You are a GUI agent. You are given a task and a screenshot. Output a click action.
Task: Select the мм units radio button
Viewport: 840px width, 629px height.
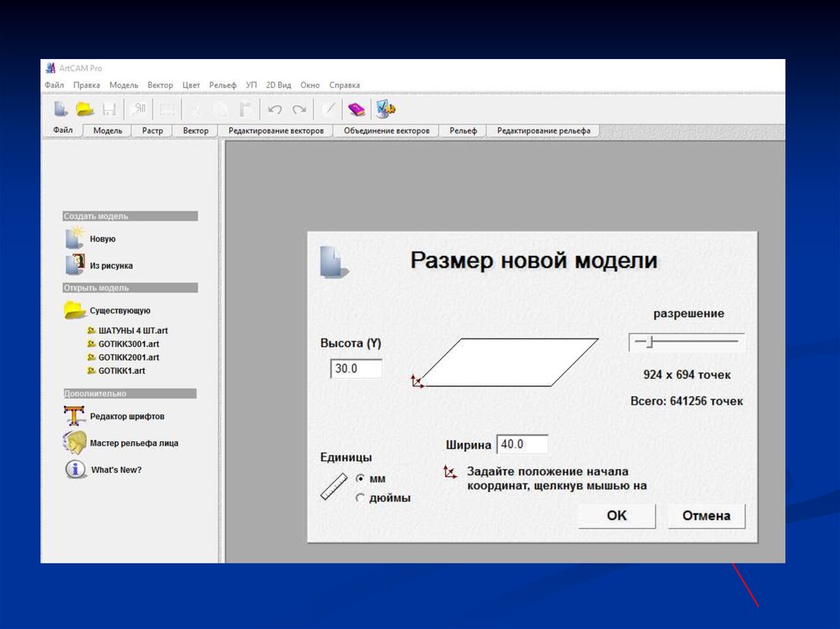tap(360, 478)
